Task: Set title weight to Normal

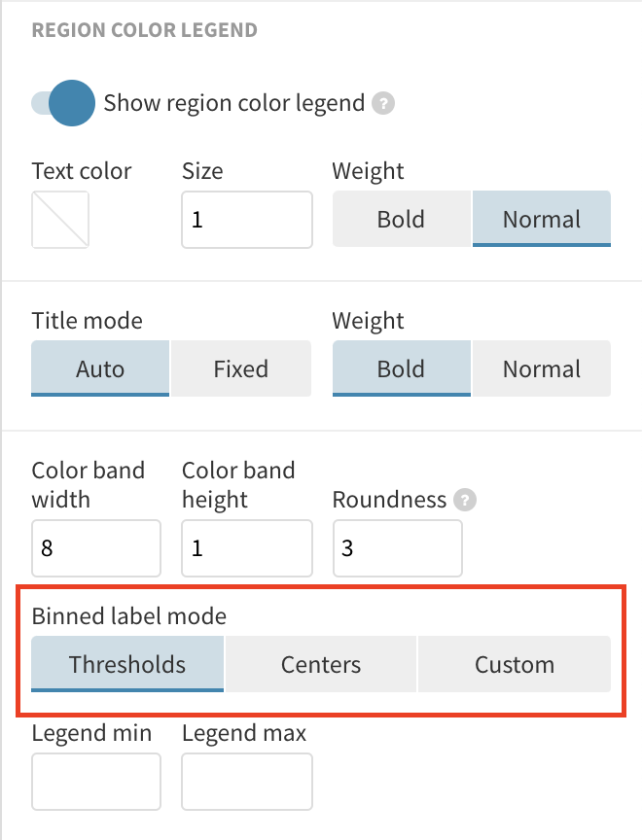Action: [541, 368]
